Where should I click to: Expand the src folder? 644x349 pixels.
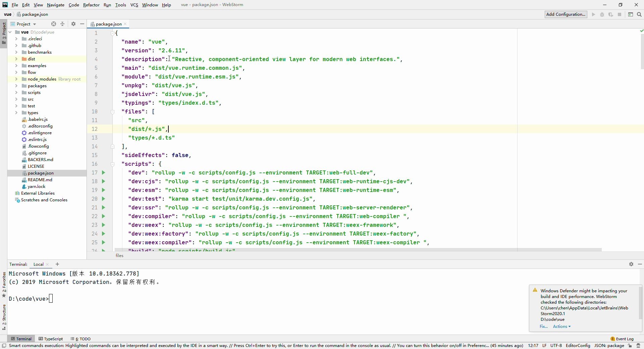click(16, 99)
